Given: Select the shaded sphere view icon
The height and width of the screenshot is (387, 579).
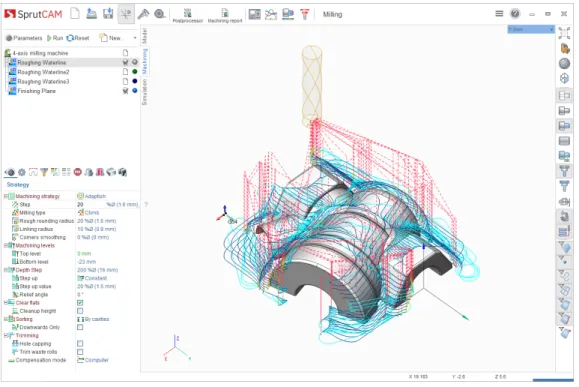Looking at the screenshot, I should point(564,64).
